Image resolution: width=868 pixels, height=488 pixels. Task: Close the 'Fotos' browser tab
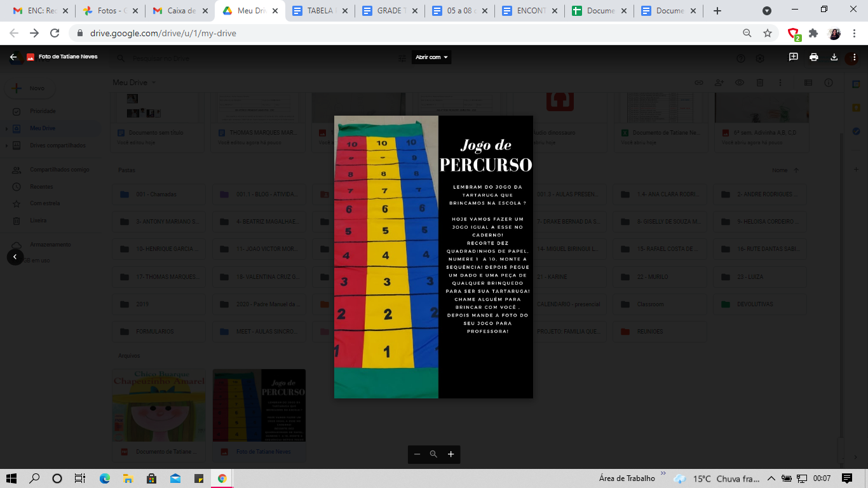135,11
